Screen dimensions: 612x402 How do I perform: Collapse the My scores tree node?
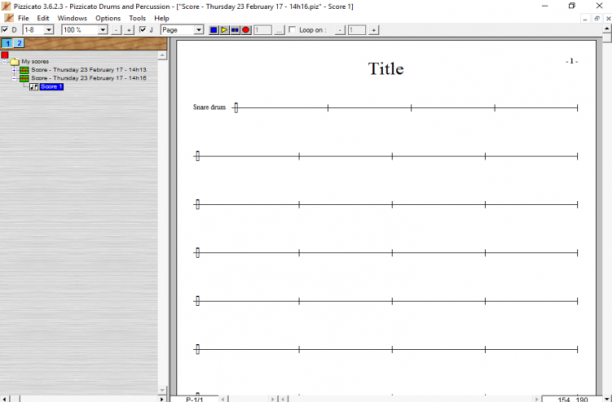click(x=5, y=62)
